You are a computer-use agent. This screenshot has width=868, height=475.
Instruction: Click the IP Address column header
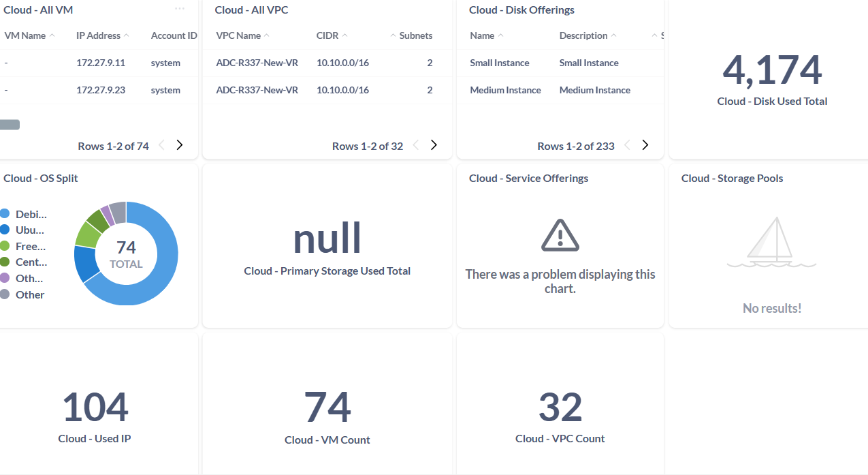tap(99, 35)
